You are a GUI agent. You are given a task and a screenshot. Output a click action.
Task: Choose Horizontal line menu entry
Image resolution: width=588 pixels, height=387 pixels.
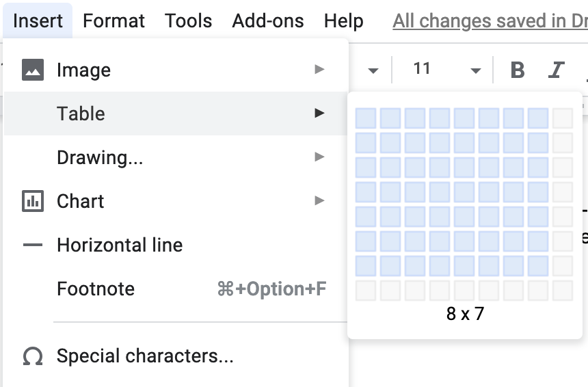120,245
